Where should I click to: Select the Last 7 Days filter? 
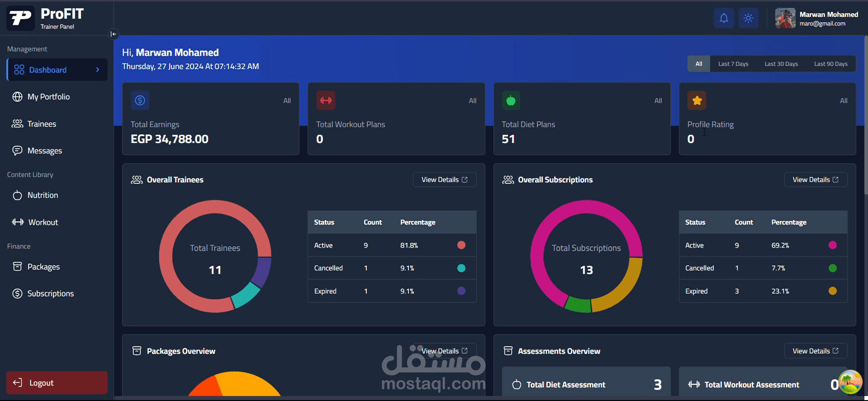click(733, 64)
